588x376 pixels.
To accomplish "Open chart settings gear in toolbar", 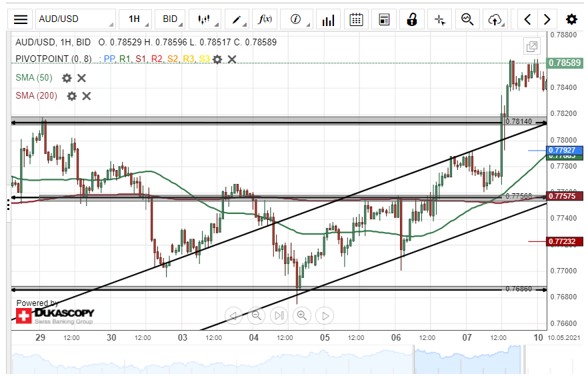I will point(571,19).
